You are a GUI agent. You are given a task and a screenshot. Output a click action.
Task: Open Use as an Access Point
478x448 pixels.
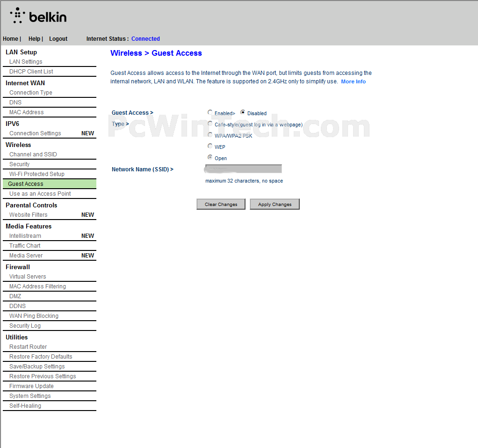[40, 193]
